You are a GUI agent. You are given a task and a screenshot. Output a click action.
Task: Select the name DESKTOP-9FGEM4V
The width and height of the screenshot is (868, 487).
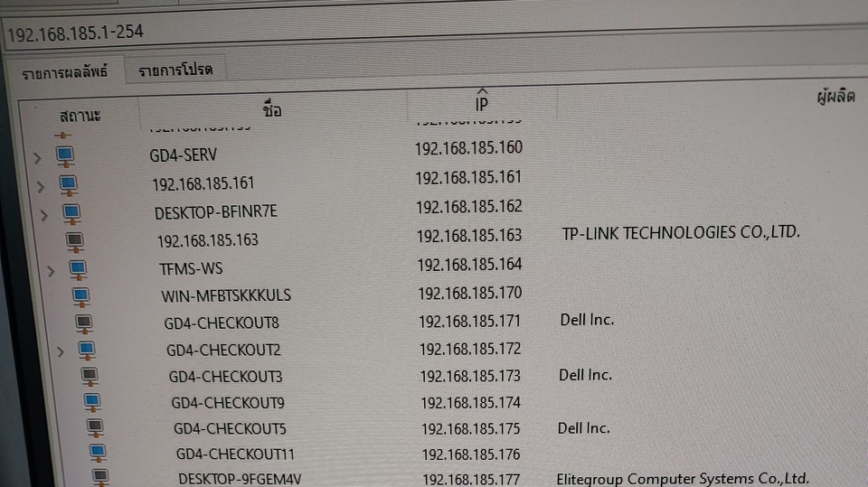(240, 479)
